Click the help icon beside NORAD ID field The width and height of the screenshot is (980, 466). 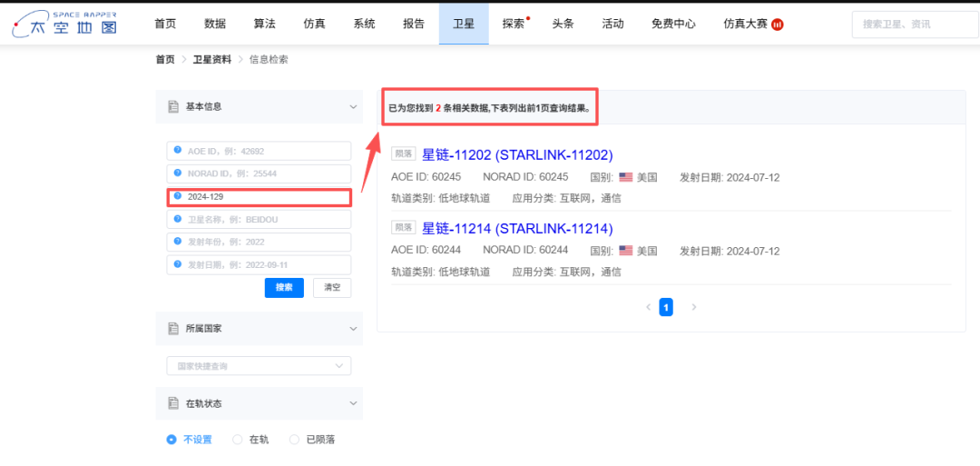pyautogui.click(x=178, y=174)
